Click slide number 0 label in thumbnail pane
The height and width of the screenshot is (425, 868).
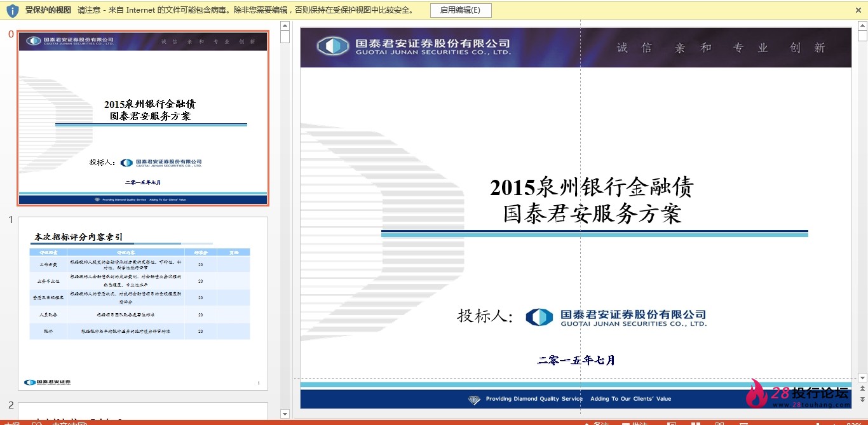pos(11,34)
